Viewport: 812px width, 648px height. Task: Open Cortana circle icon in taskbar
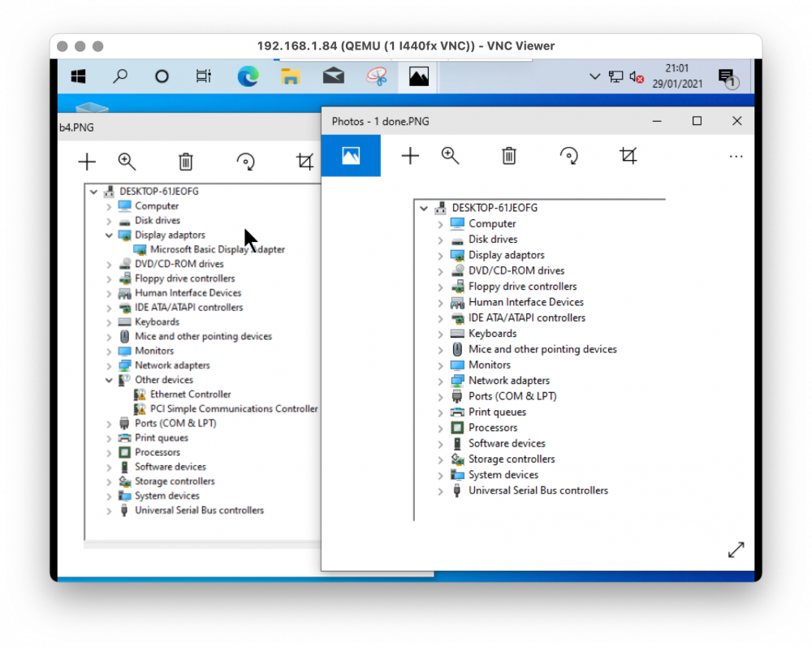point(162,76)
